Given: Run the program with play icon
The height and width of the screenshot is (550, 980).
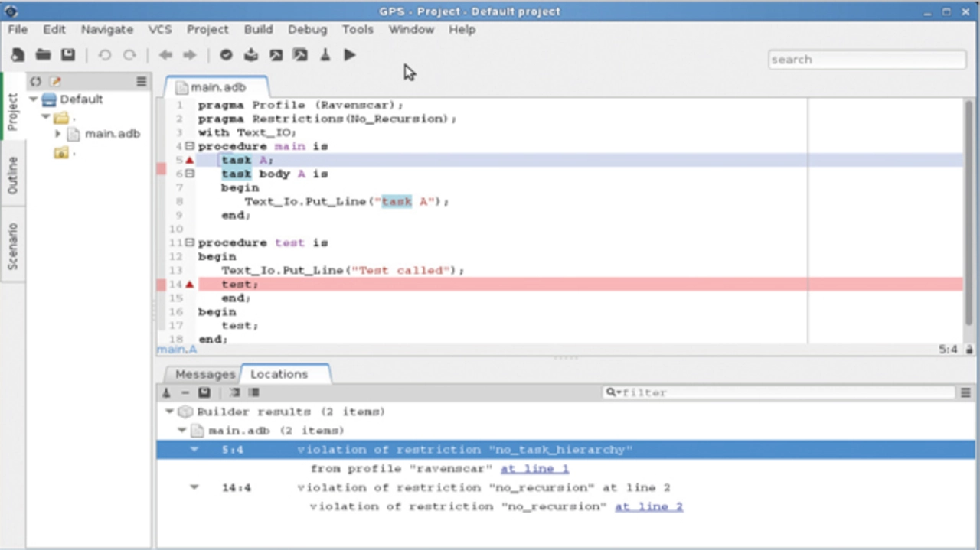Looking at the screenshot, I should [x=350, y=55].
